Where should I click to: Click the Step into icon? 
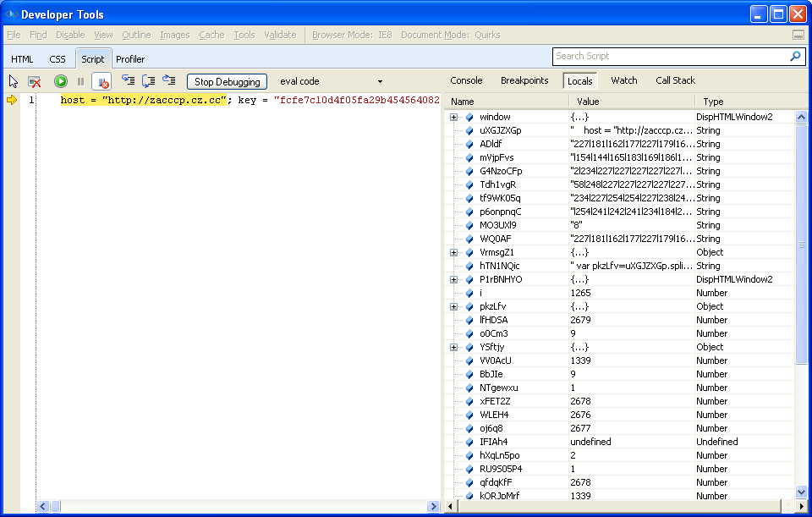click(129, 80)
